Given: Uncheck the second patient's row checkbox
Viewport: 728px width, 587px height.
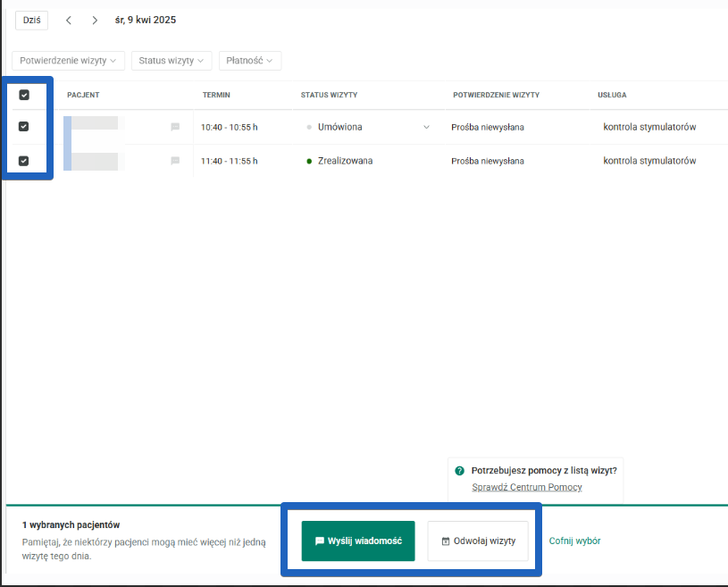Looking at the screenshot, I should tap(24, 161).
